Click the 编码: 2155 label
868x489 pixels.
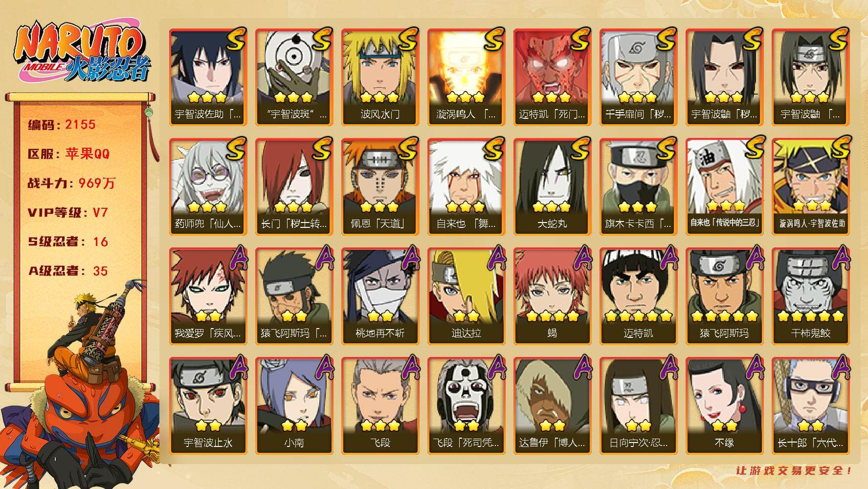click(62, 125)
